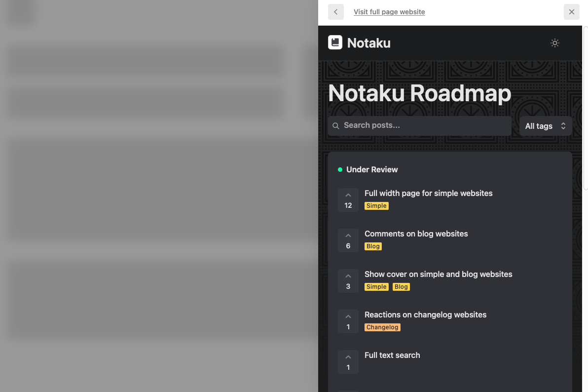Viewport: 588px width, 392px height.
Task: Click the green Under Review status dot
Action: [x=339, y=169]
